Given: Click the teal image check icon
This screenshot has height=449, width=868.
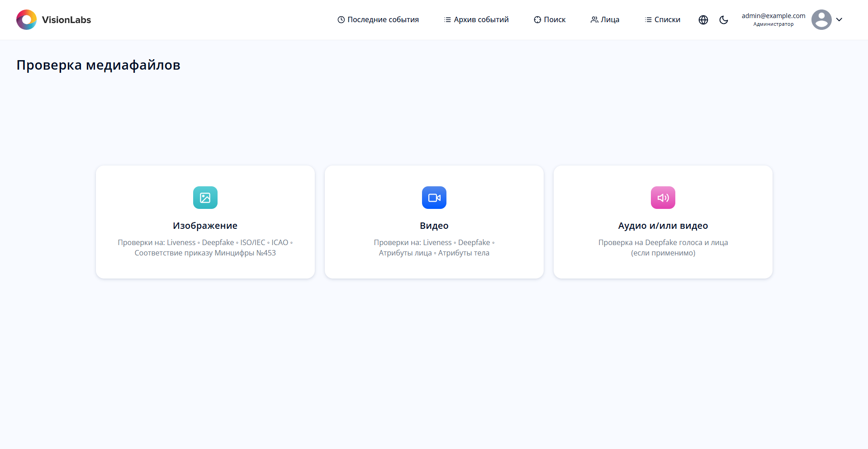Looking at the screenshot, I should coord(205,198).
